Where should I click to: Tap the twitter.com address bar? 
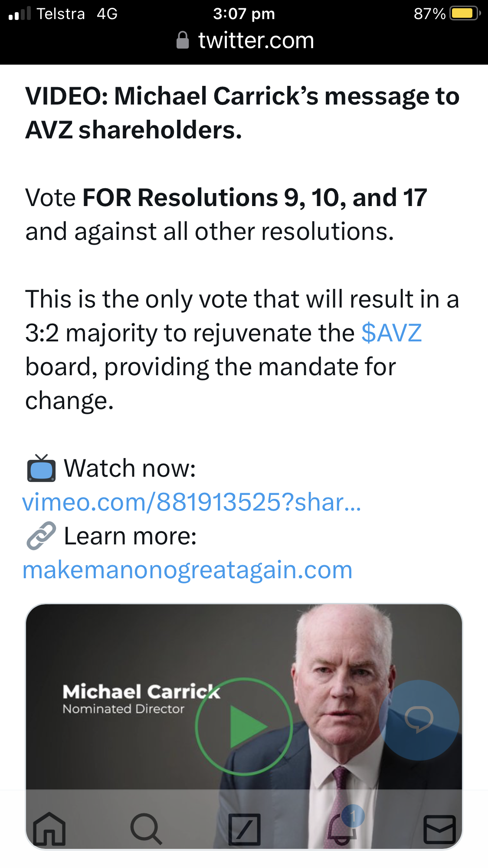point(245,41)
